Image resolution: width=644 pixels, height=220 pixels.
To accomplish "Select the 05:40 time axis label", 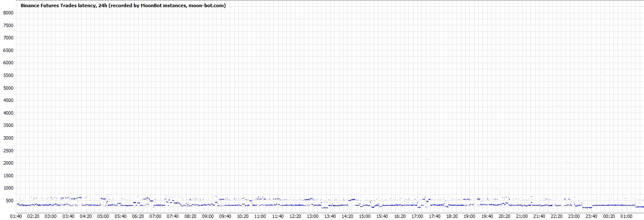I will pos(120,216).
